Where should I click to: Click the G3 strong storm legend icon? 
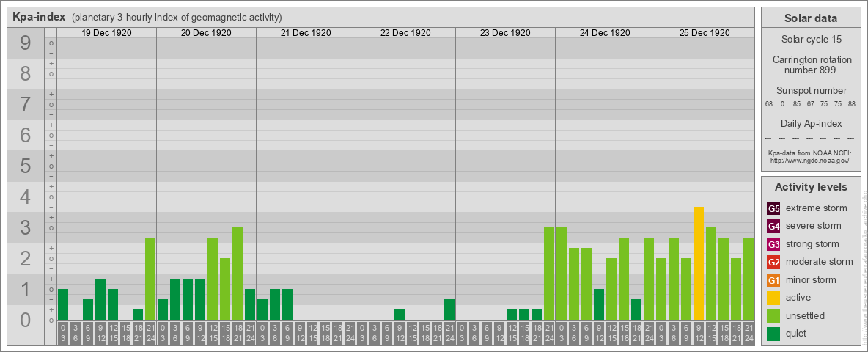[x=773, y=244]
